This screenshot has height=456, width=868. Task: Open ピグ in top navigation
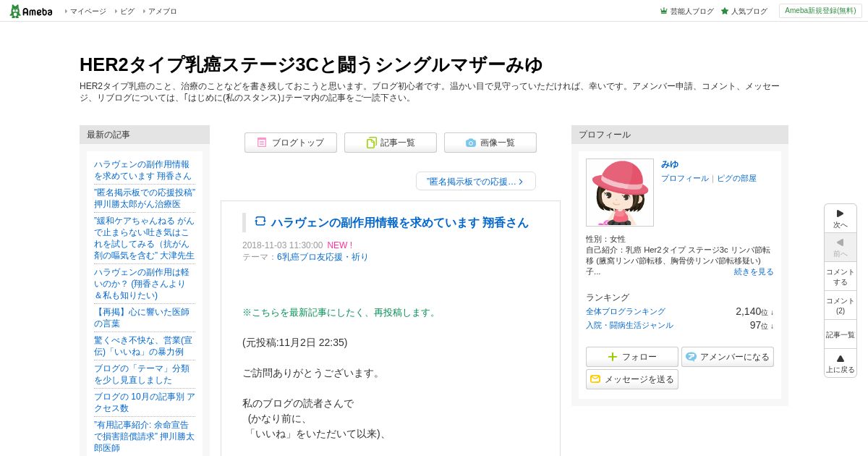click(x=127, y=12)
